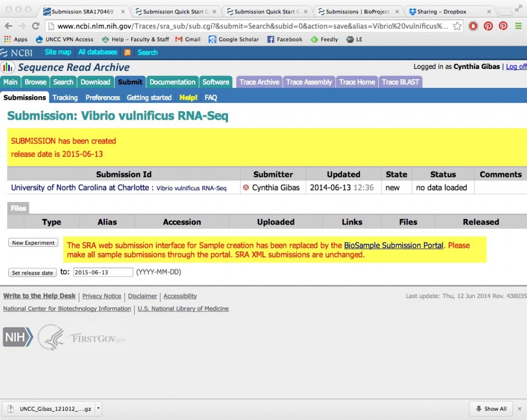The image size is (527, 420).
Task: Expand the downloaded file options arrow
Action: pyautogui.click(x=98, y=409)
